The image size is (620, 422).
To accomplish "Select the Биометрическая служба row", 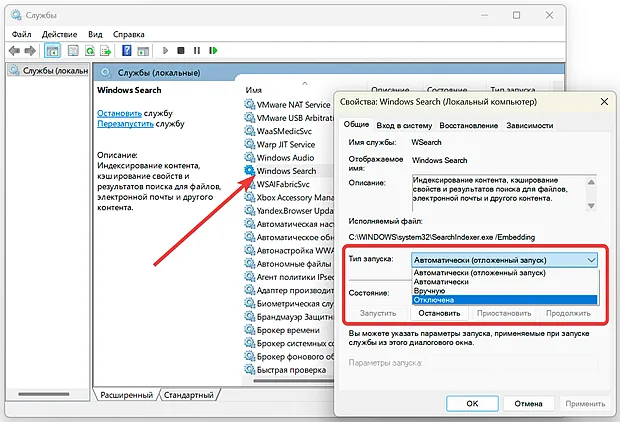I will (x=289, y=303).
